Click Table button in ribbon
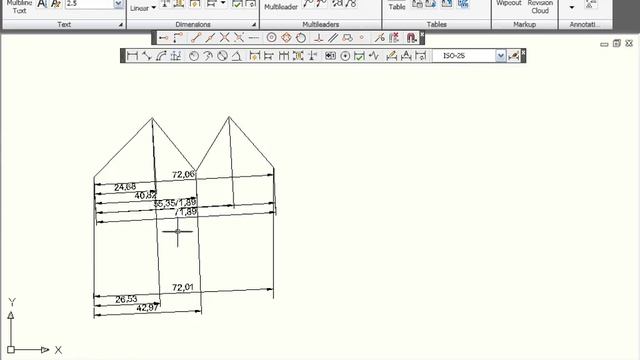 pyautogui.click(x=397, y=7)
